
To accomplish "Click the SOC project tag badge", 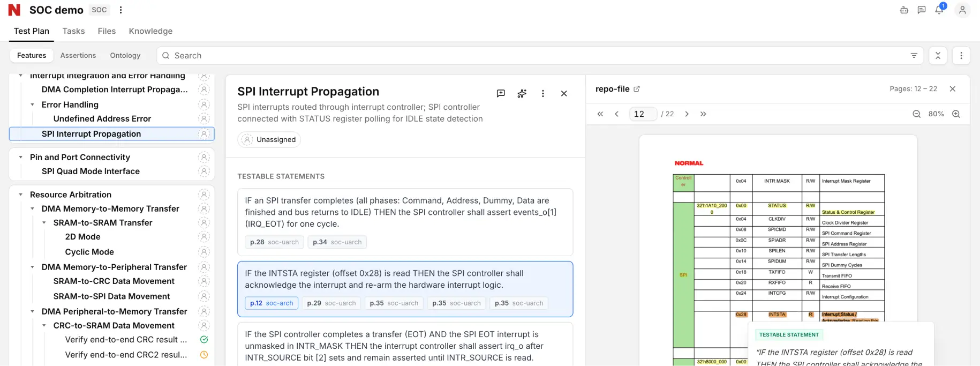I will [x=99, y=10].
